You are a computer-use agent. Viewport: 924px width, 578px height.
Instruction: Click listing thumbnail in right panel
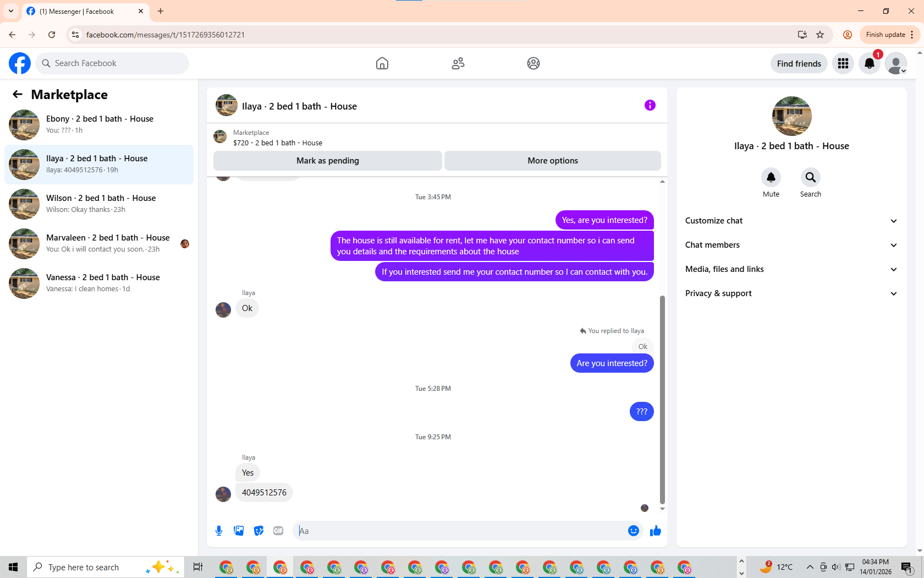point(791,116)
